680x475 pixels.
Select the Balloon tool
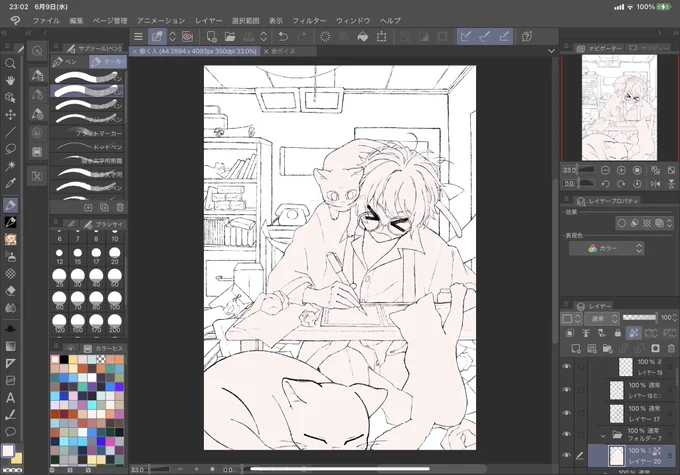(x=10, y=432)
